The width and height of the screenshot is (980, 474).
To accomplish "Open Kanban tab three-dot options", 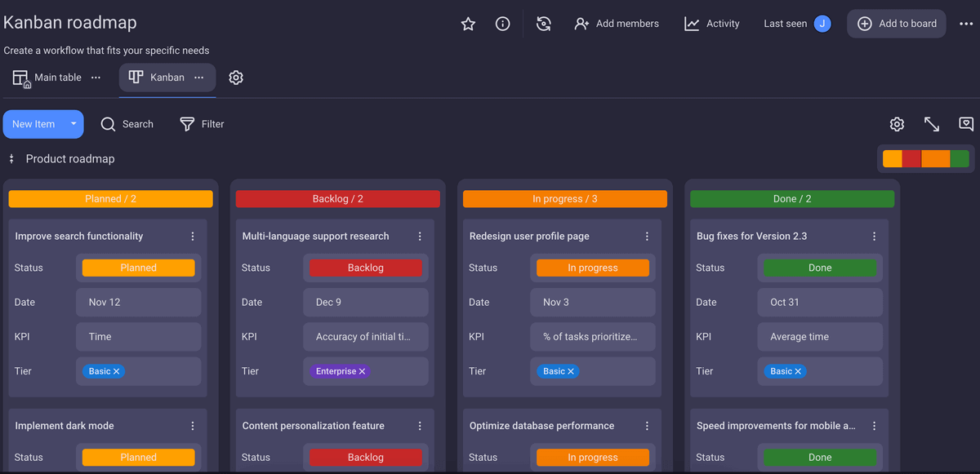I will pos(198,78).
